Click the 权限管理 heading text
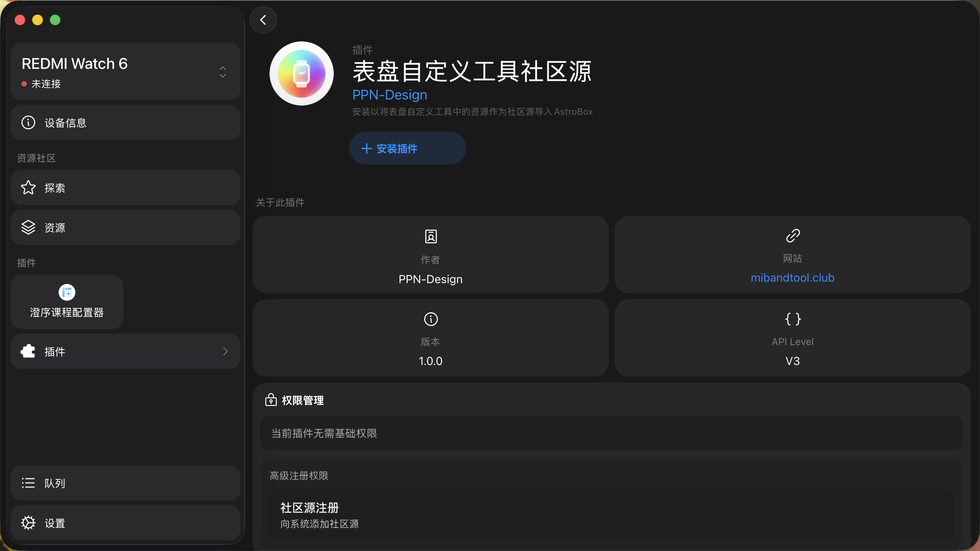Image resolution: width=980 pixels, height=551 pixels. [303, 400]
